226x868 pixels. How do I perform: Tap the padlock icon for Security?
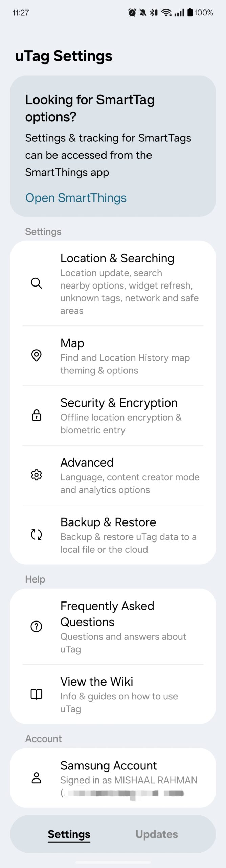pos(36,415)
